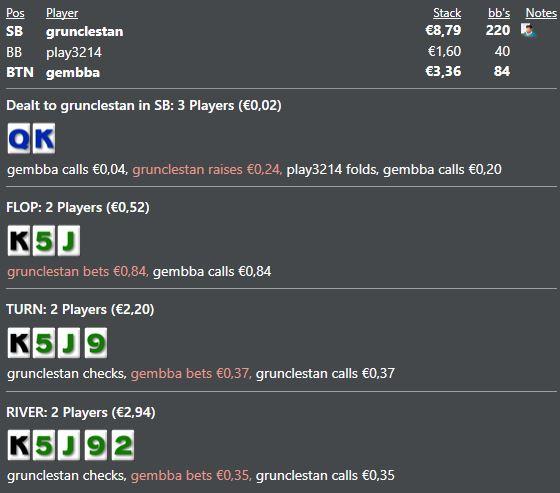Click gembba bets €0,35 river action

(191, 475)
